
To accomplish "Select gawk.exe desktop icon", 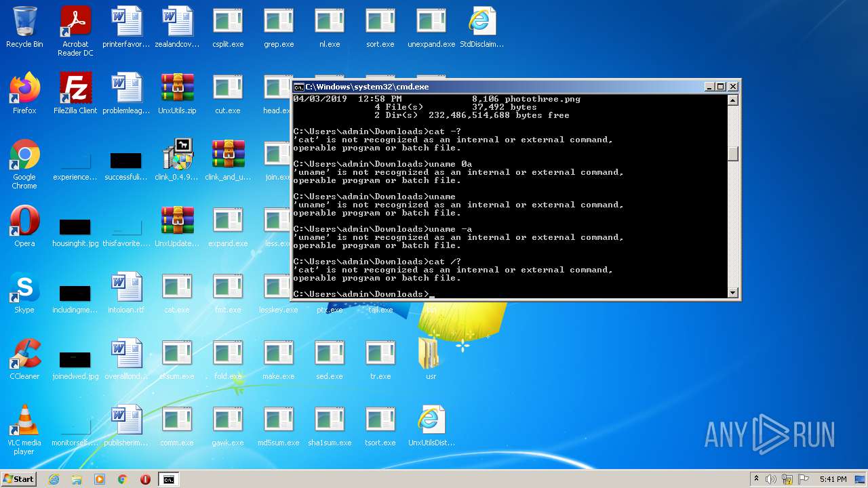I will [x=228, y=426].
